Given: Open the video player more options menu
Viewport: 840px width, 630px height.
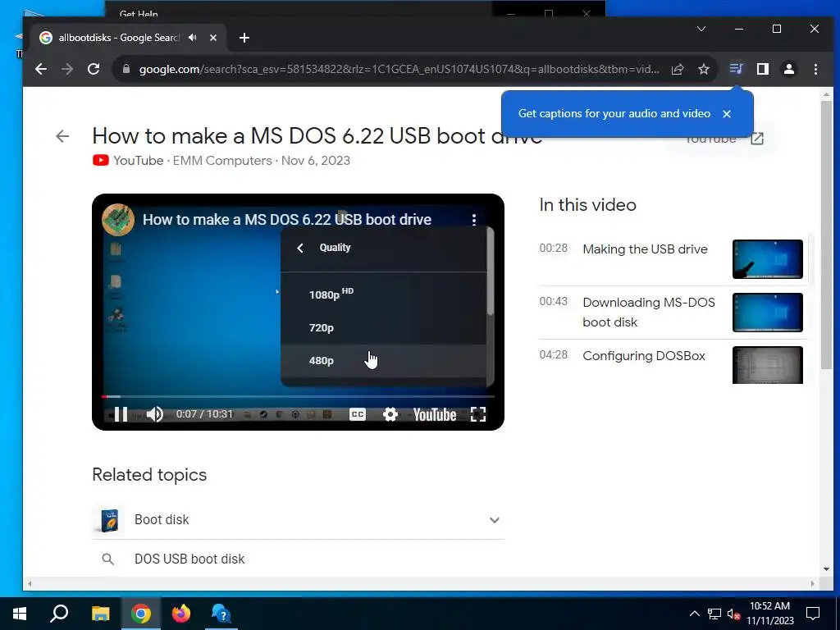Looking at the screenshot, I should click(x=473, y=220).
